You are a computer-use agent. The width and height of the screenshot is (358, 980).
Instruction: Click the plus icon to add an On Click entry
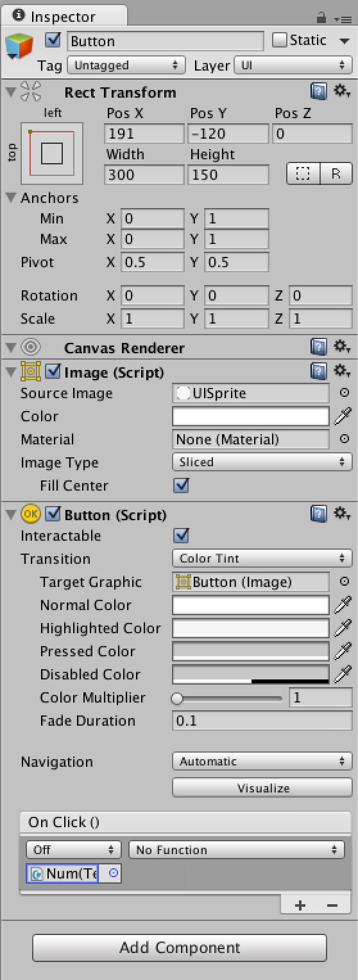[300, 905]
